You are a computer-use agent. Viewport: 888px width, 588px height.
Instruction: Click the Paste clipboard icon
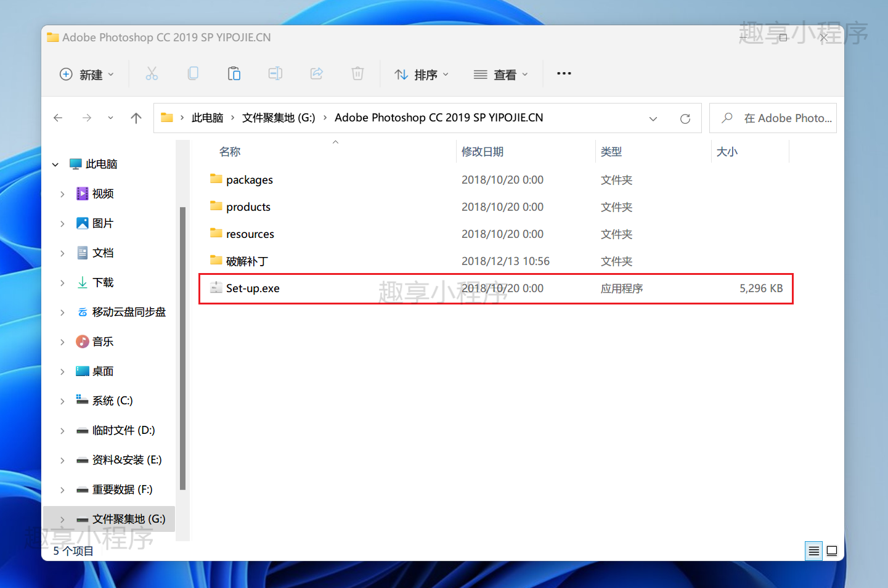click(x=234, y=74)
